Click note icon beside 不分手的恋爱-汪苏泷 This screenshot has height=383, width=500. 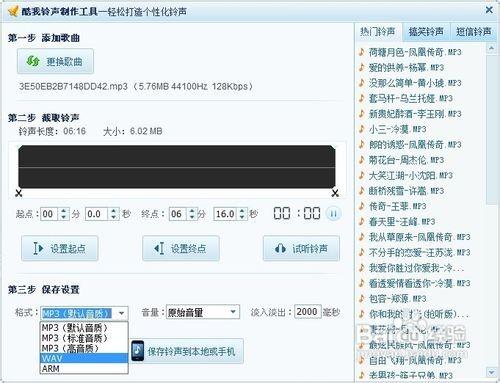[362, 252]
